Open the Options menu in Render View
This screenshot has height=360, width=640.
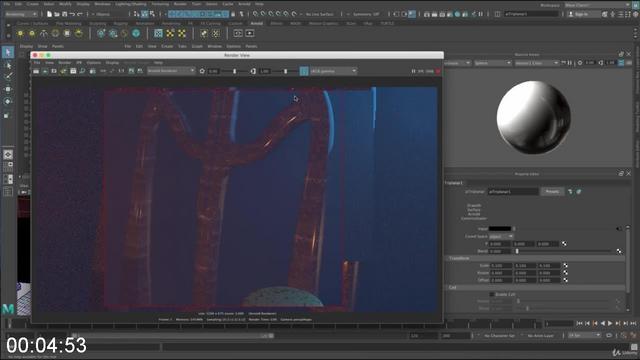point(93,63)
